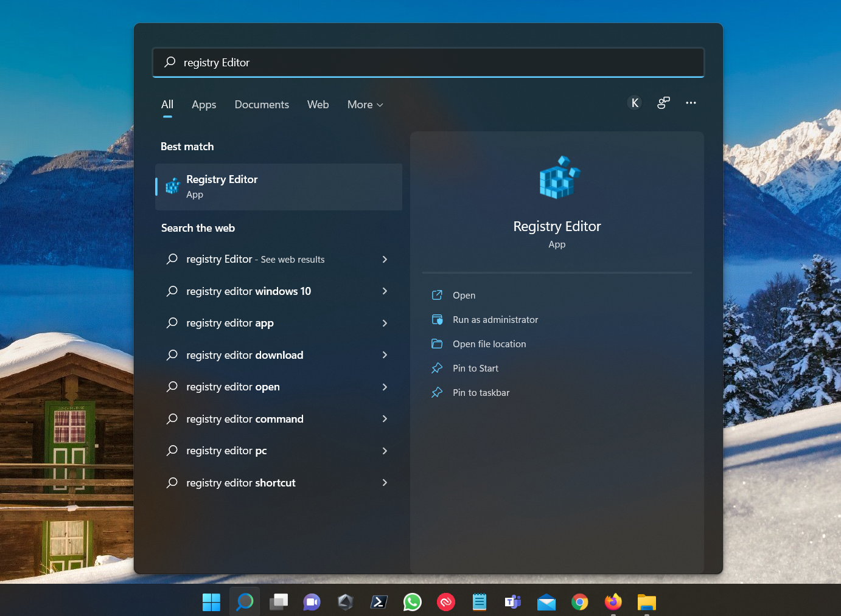Click the K user account avatar
The image size is (841, 616).
(635, 103)
